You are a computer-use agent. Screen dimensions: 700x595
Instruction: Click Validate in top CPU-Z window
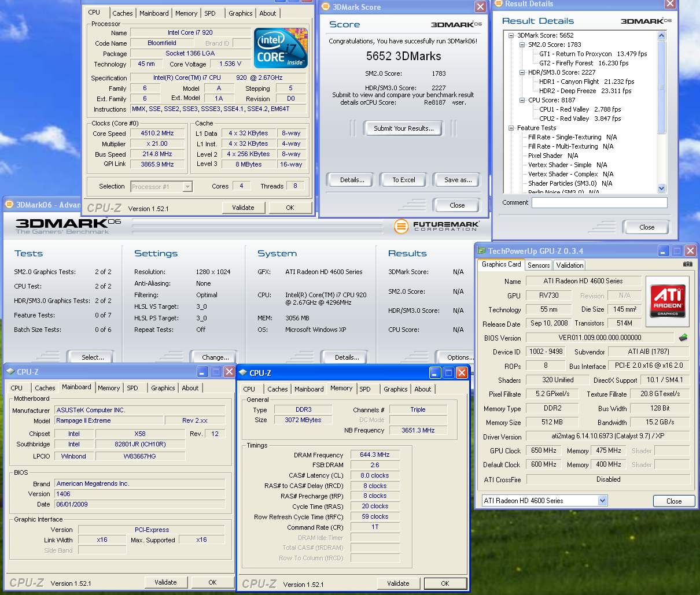[x=243, y=208]
